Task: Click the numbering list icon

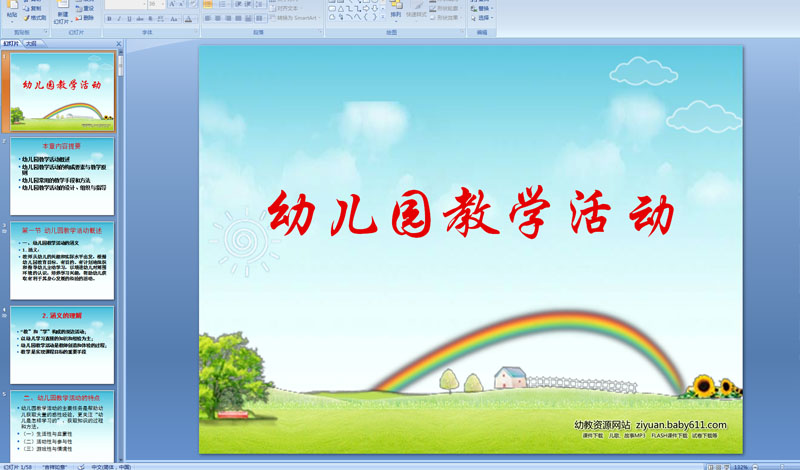Action: [223, 4]
